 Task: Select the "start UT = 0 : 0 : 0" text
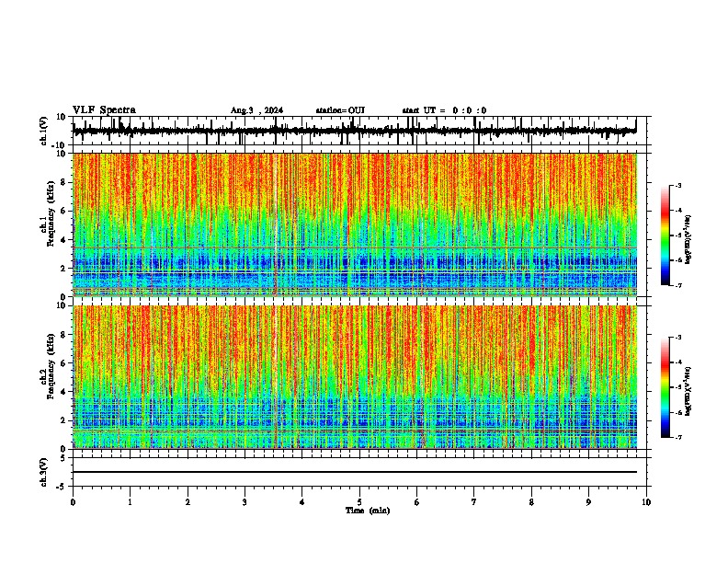444,110
